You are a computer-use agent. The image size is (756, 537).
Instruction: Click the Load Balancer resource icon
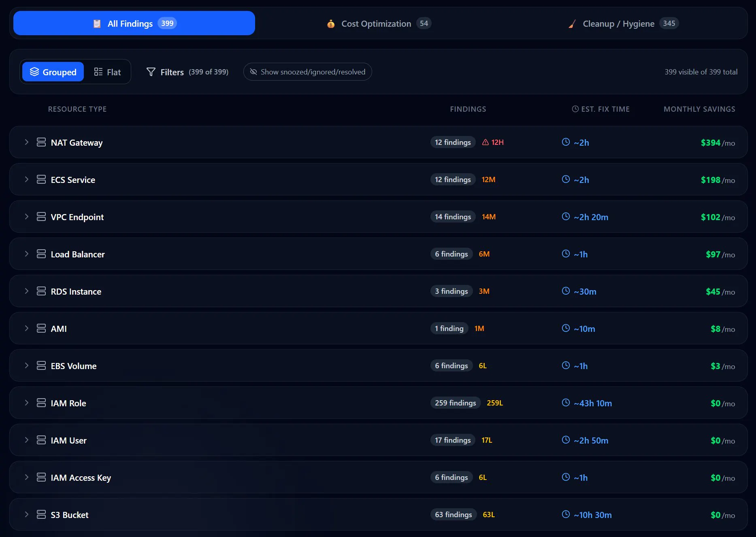[x=41, y=254]
